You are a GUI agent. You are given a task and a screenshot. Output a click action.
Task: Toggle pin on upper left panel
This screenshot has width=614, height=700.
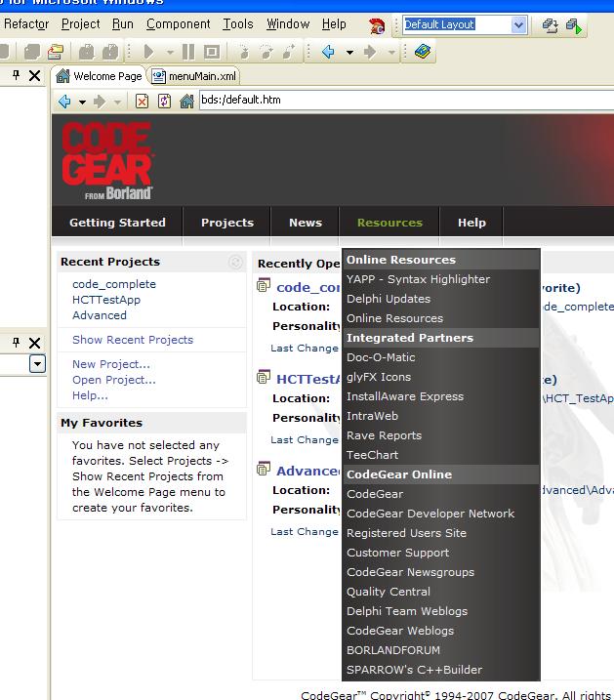coord(17,75)
